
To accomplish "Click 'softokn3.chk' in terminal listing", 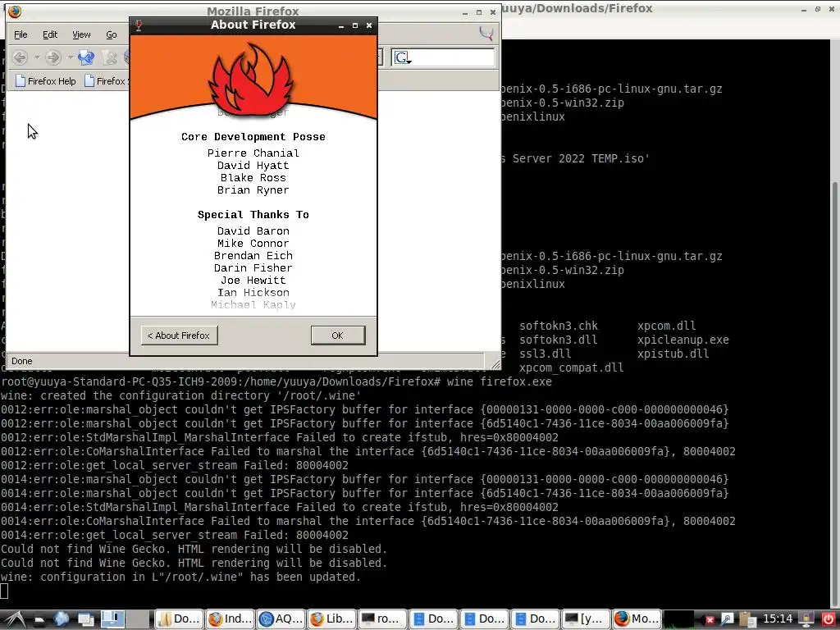I will (558, 326).
